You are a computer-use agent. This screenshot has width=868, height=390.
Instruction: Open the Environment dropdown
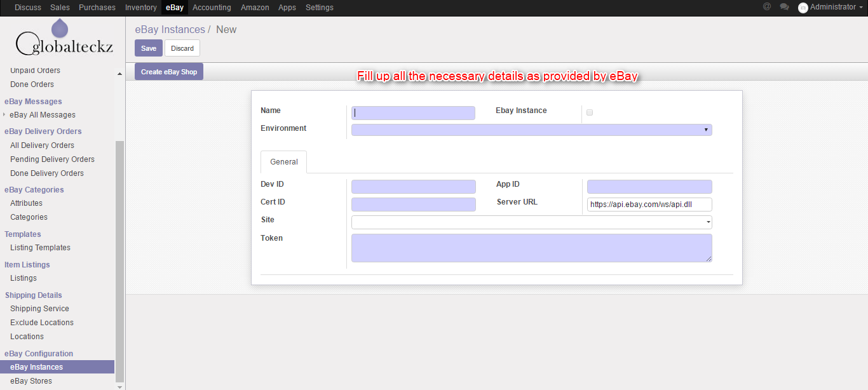pos(531,130)
